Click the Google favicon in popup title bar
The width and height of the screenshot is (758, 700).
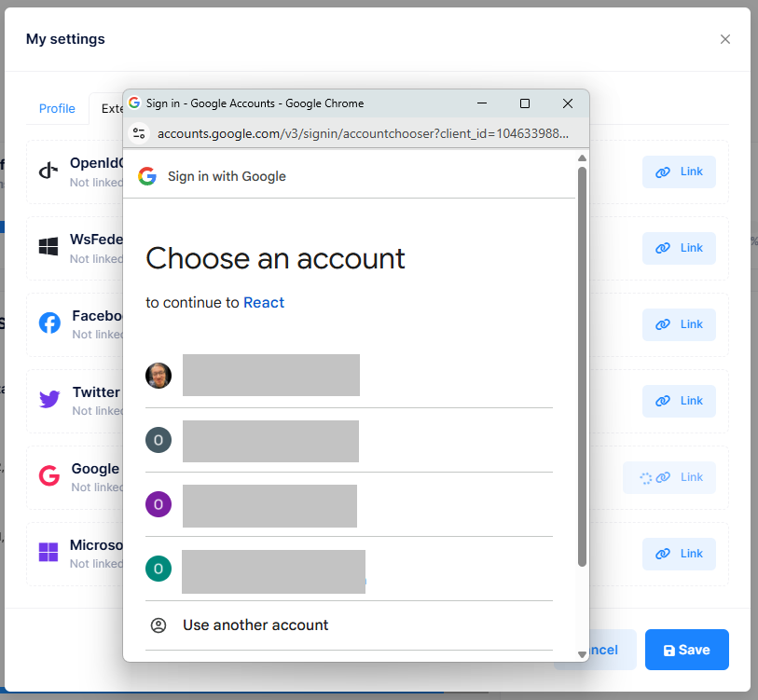tap(134, 103)
